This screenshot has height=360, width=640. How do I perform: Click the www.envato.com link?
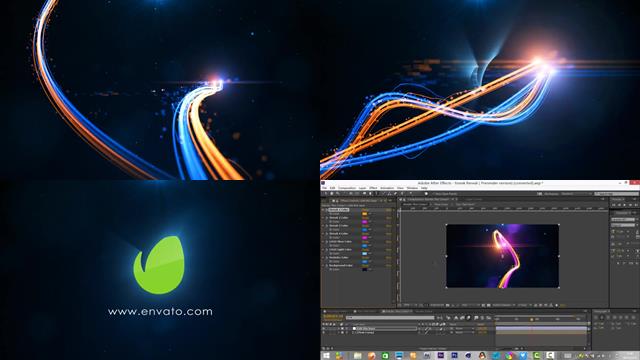point(160,311)
